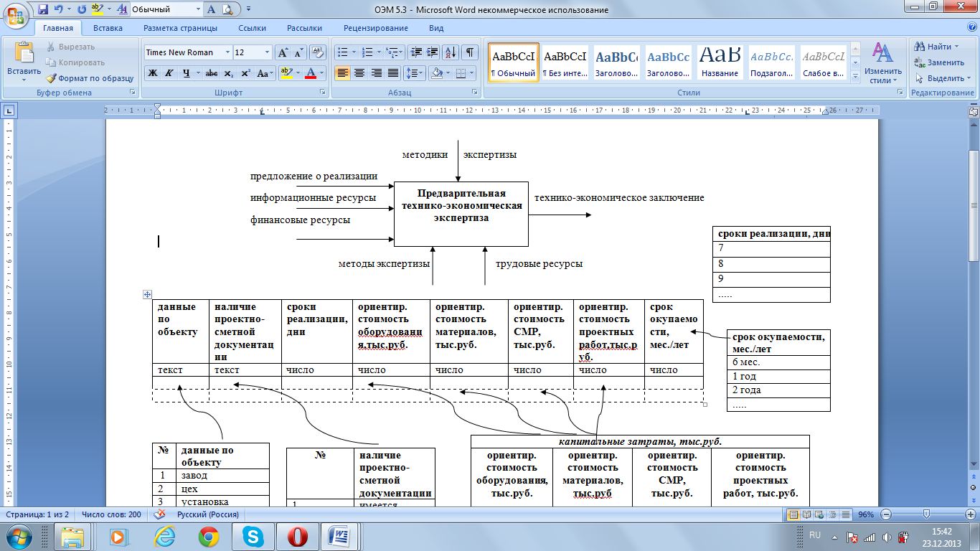This screenshot has height=551, width=980.
Task: Toggle left text alignment
Action: (343, 73)
